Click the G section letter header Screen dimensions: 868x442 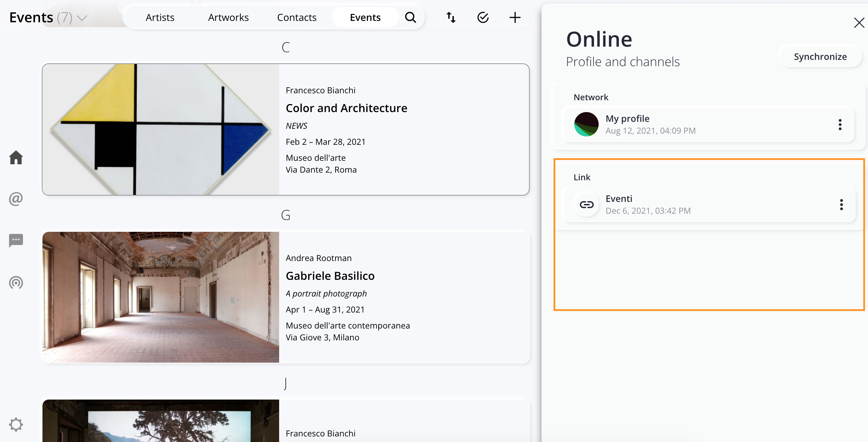(286, 215)
